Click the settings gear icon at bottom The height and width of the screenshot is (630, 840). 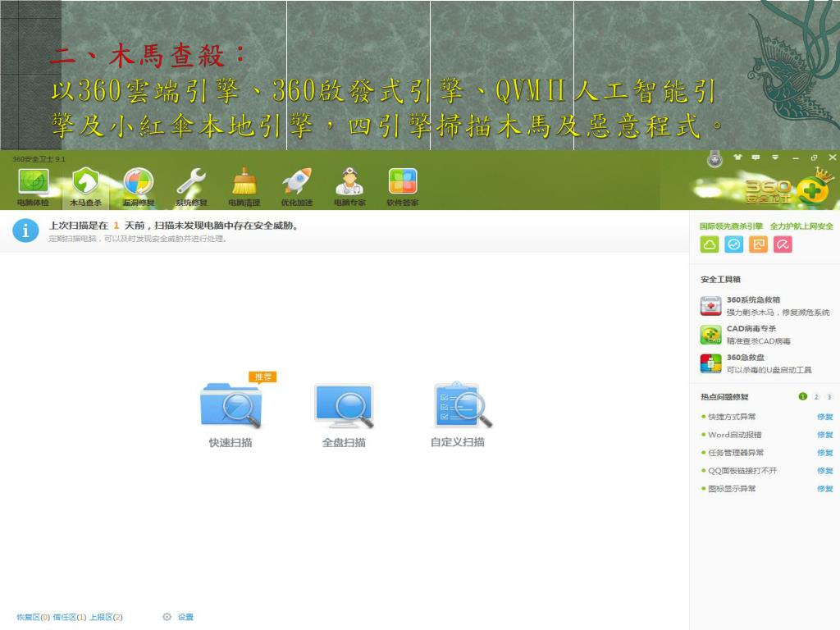click(167, 617)
